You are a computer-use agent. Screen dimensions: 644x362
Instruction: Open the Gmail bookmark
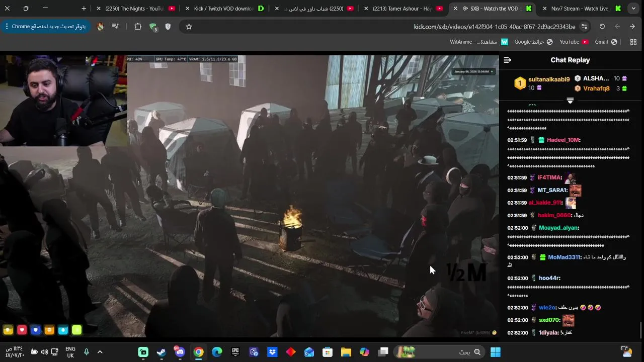[606, 42]
